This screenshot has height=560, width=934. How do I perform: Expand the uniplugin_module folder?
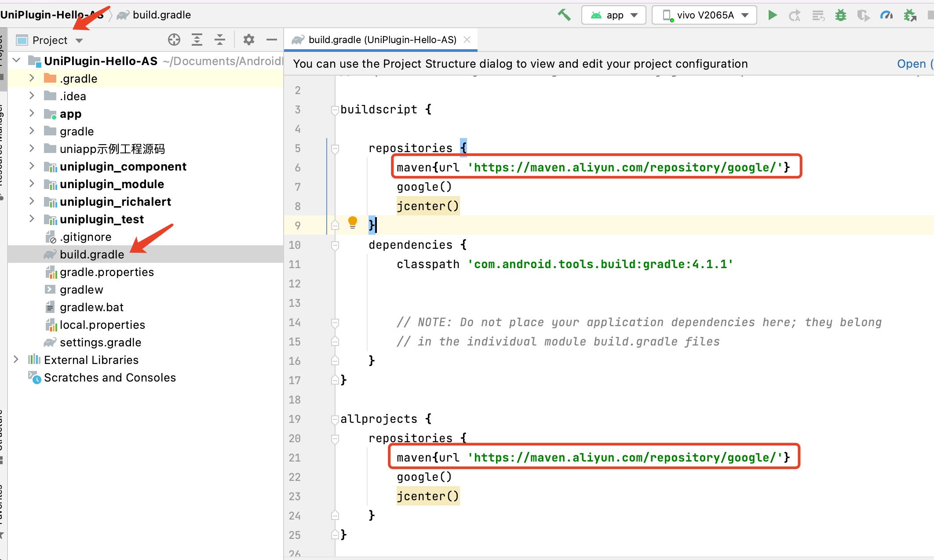tap(32, 184)
